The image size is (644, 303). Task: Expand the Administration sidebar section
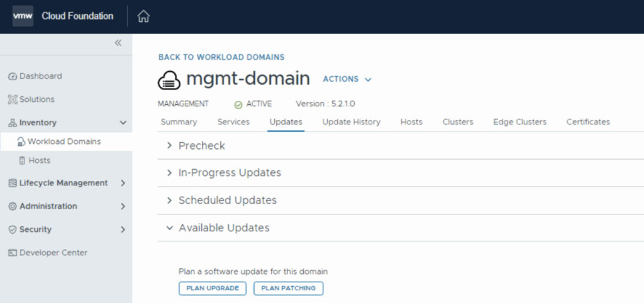123,206
